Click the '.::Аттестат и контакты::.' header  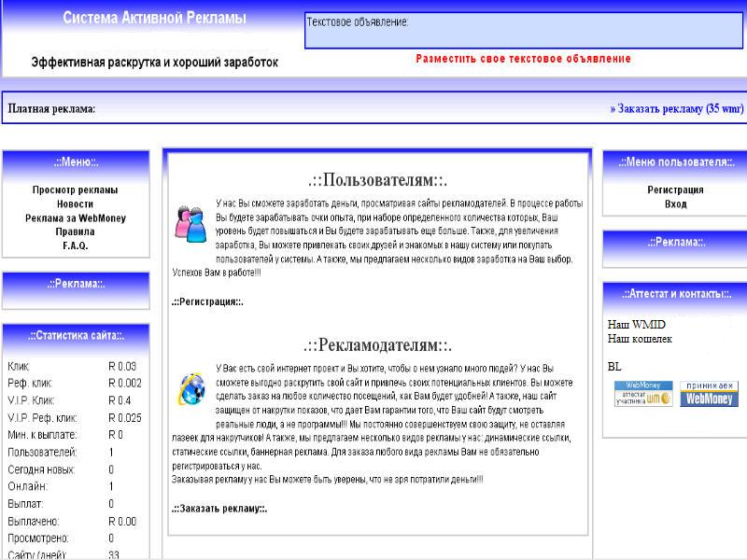tap(676, 294)
